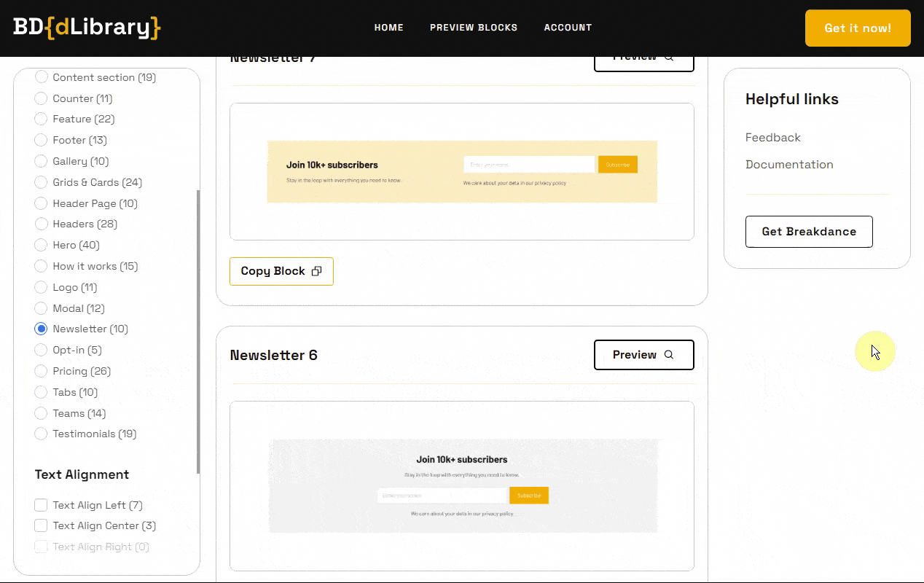The height and width of the screenshot is (583, 924).
Task: Click the Get it now! button
Action: [858, 28]
